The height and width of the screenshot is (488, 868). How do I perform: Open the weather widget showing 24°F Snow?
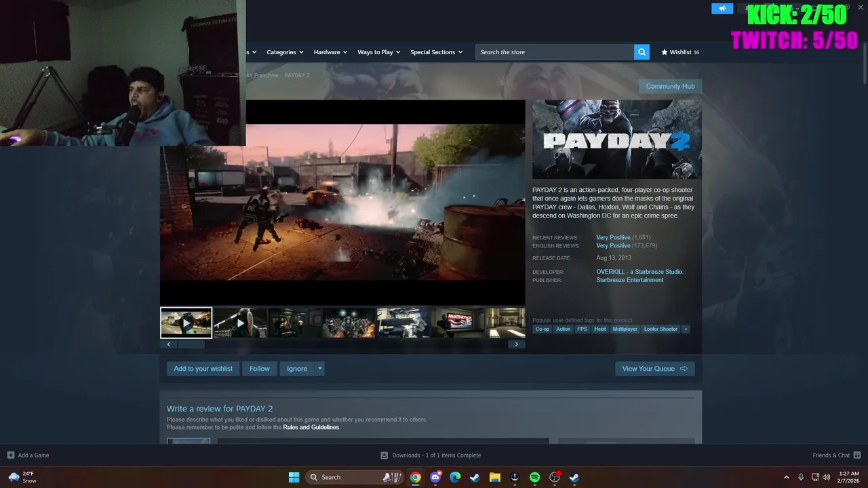point(22,477)
